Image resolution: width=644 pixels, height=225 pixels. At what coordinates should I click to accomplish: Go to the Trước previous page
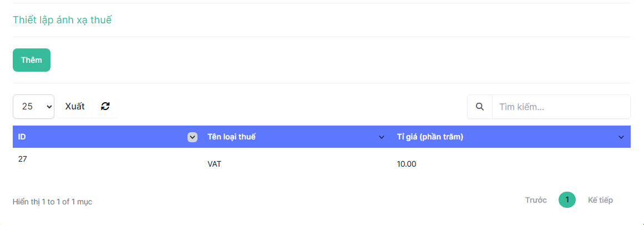536,200
